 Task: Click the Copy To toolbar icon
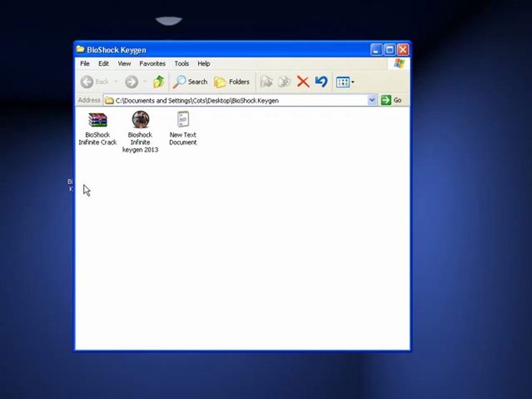point(284,82)
